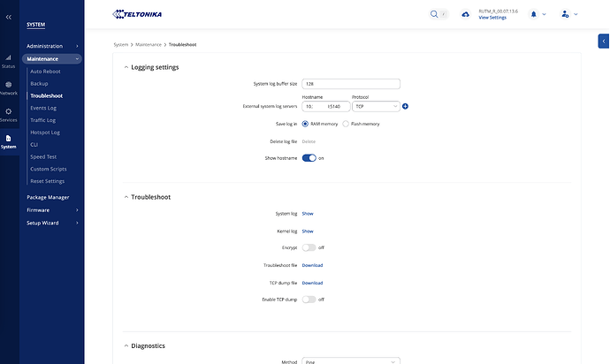Select RAM memory radio option
The height and width of the screenshot is (364, 610).
305,124
